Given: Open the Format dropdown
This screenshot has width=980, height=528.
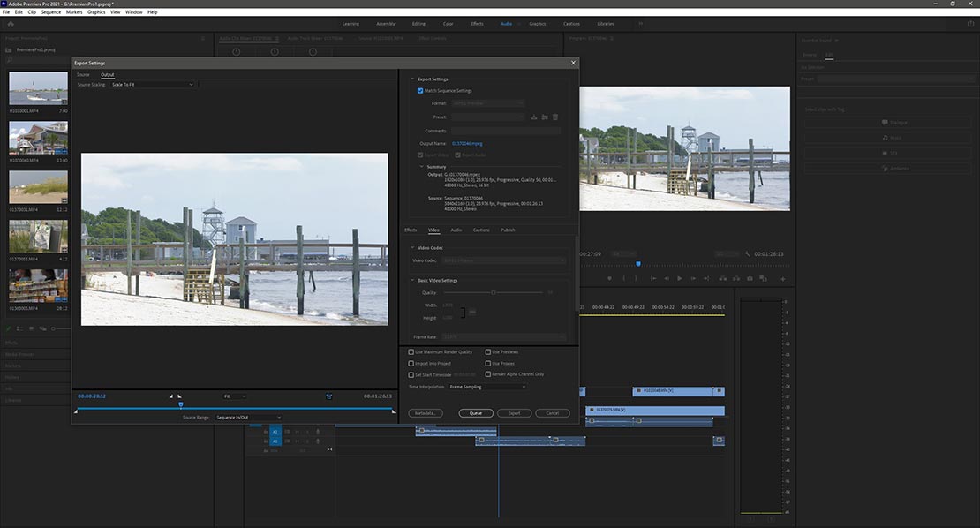Looking at the screenshot, I should [488, 103].
